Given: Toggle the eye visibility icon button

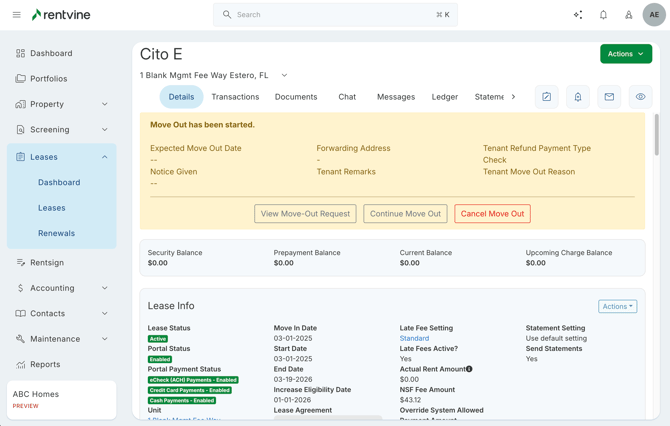Looking at the screenshot, I should point(640,97).
